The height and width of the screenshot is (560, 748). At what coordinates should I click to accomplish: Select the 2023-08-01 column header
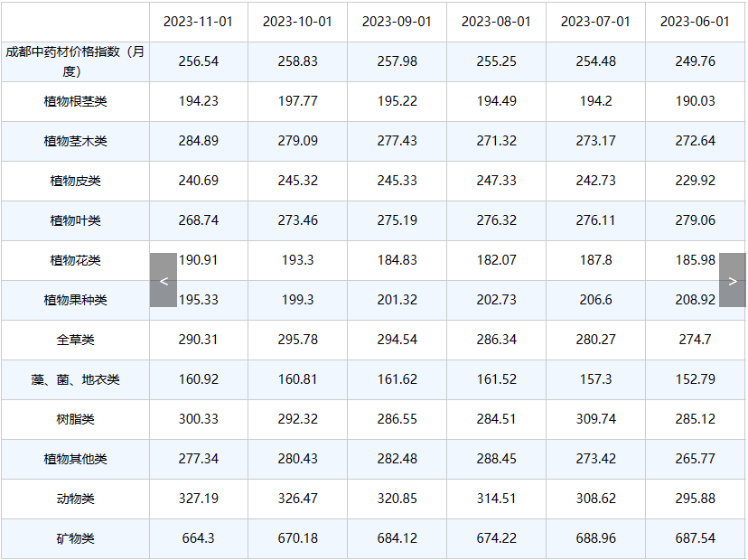(x=496, y=22)
